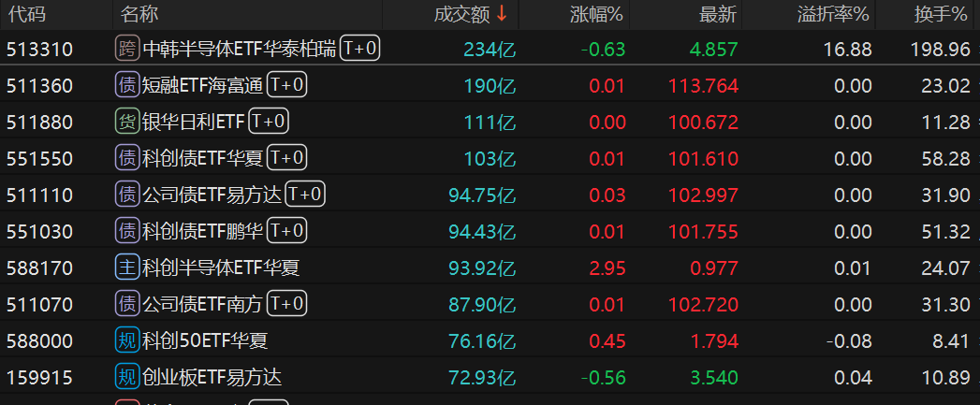Click the 债 badge beside 公司债ETF易方达
Viewport: 980px width, 405px height.
coord(127,195)
